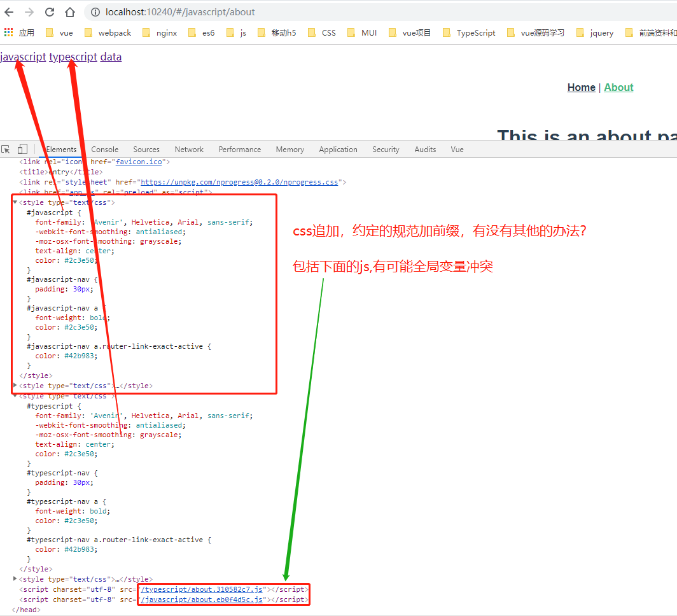Image resolution: width=677 pixels, height=616 pixels.
Task: Click the typescript link on the page
Action: [x=73, y=57]
